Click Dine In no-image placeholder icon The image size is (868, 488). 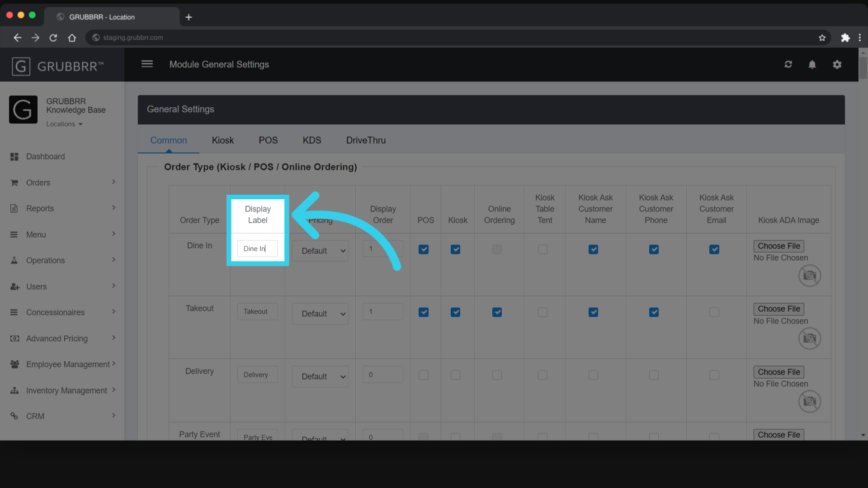(809, 276)
